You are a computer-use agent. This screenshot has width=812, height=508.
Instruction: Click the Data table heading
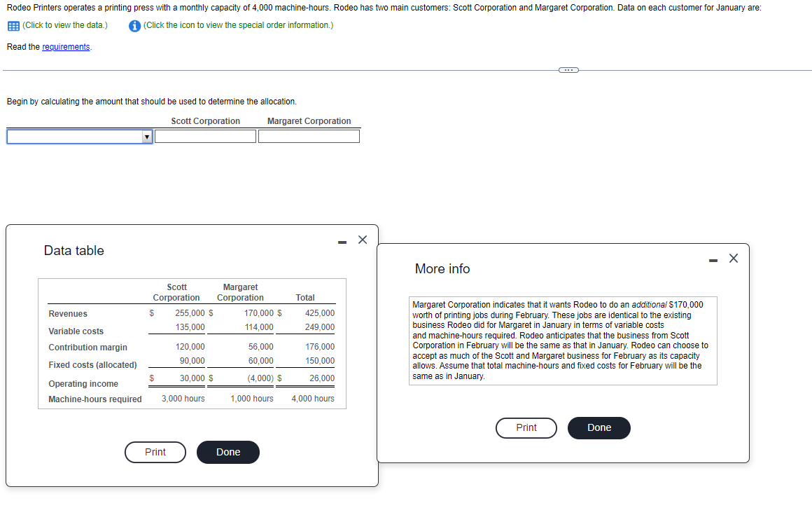(74, 250)
